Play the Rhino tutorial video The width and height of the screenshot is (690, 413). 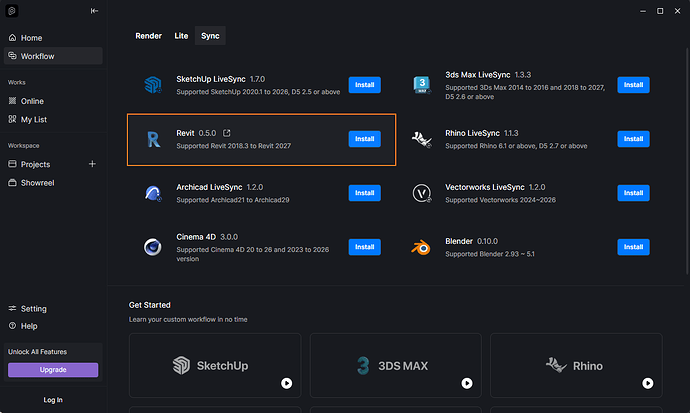tap(648, 384)
